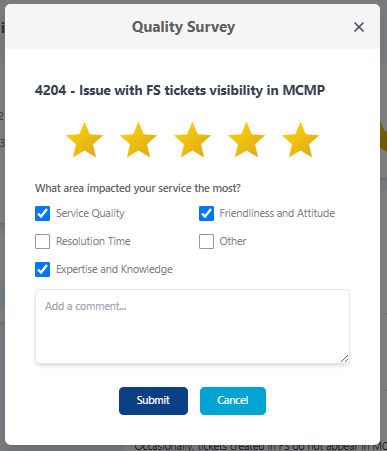
Task: Click the 'Expertise and Knowledge' label text
Action: point(114,269)
